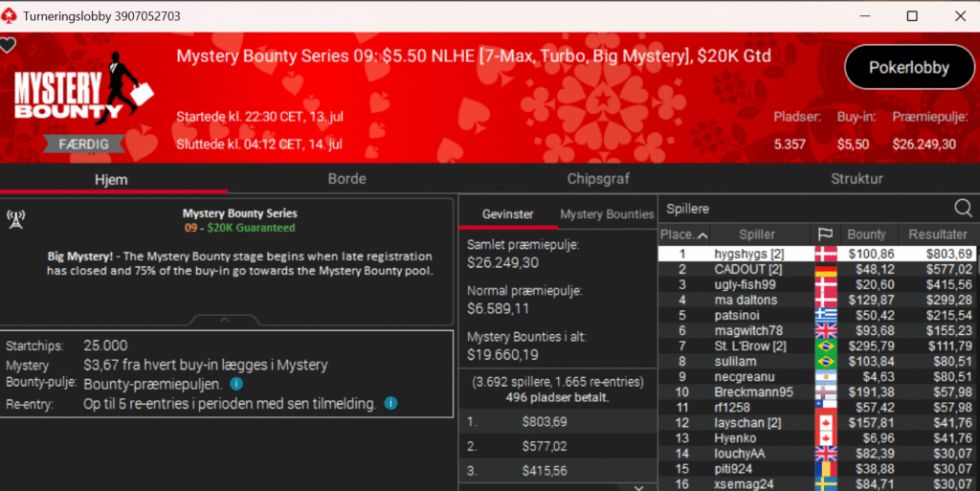Maximize the tournament lobby window

[912, 15]
